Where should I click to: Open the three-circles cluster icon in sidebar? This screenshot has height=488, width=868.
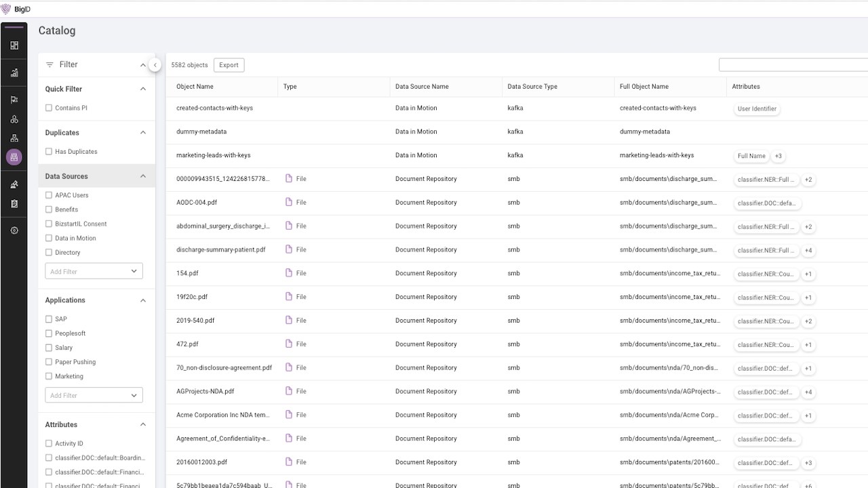[x=14, y=119]
